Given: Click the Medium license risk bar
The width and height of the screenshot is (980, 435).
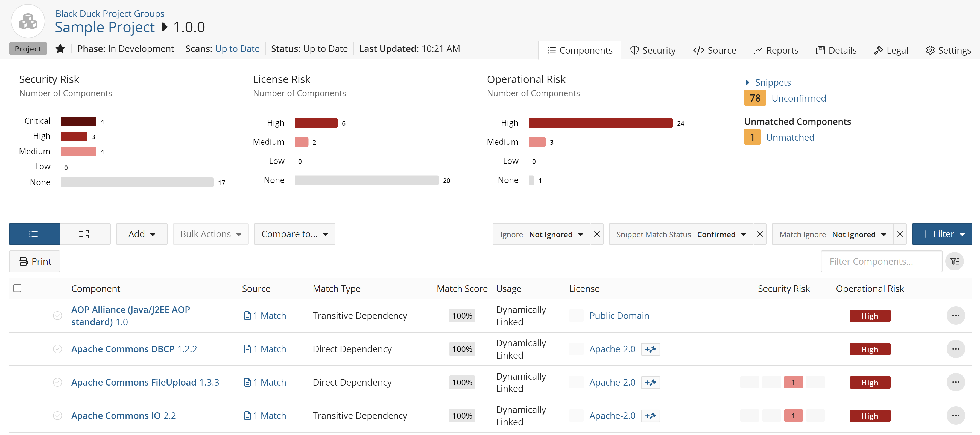Looking at the screenshot, I should (x=301, y=142).
